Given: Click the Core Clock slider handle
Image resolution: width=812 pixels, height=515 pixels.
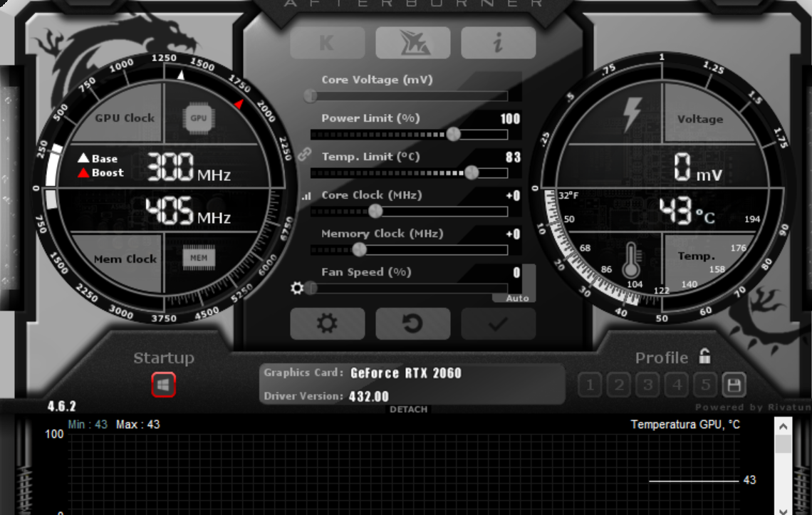Looking at the screenshot, I should (x=375, y=211).
